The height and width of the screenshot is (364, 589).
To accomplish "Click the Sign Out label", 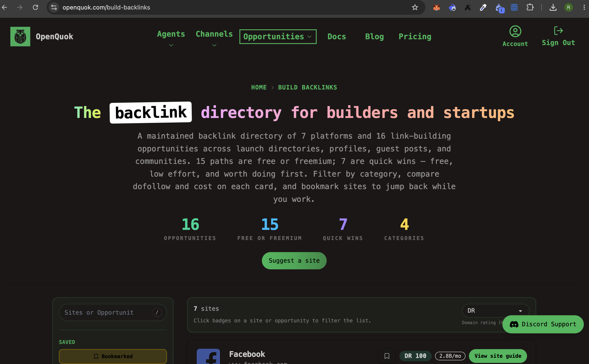I will (558, 43).
